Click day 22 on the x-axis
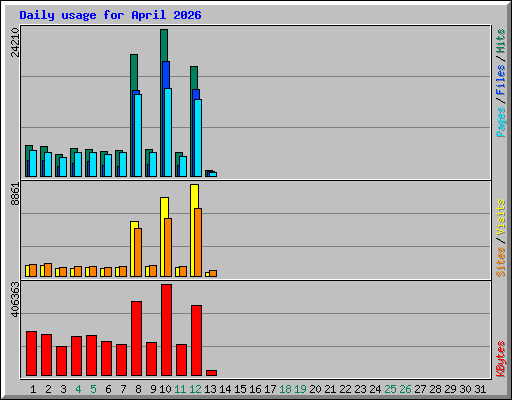The image size is (512, 400). tap(345, 389)
